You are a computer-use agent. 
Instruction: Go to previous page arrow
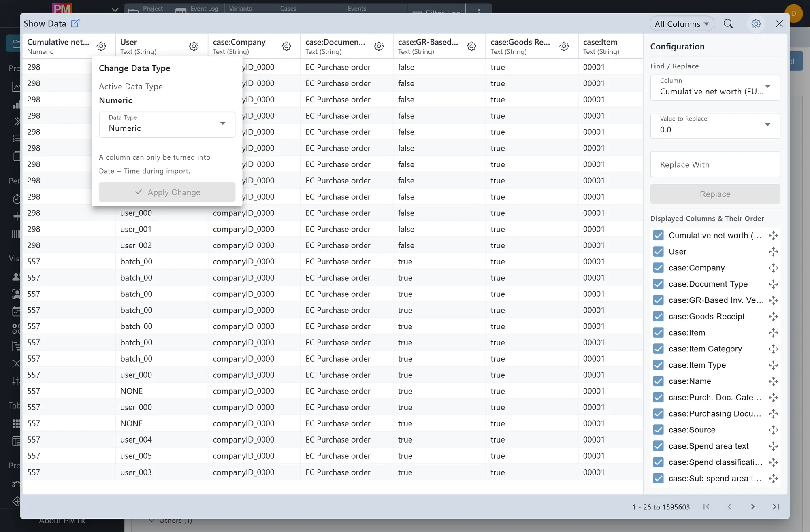click(729, 506)
